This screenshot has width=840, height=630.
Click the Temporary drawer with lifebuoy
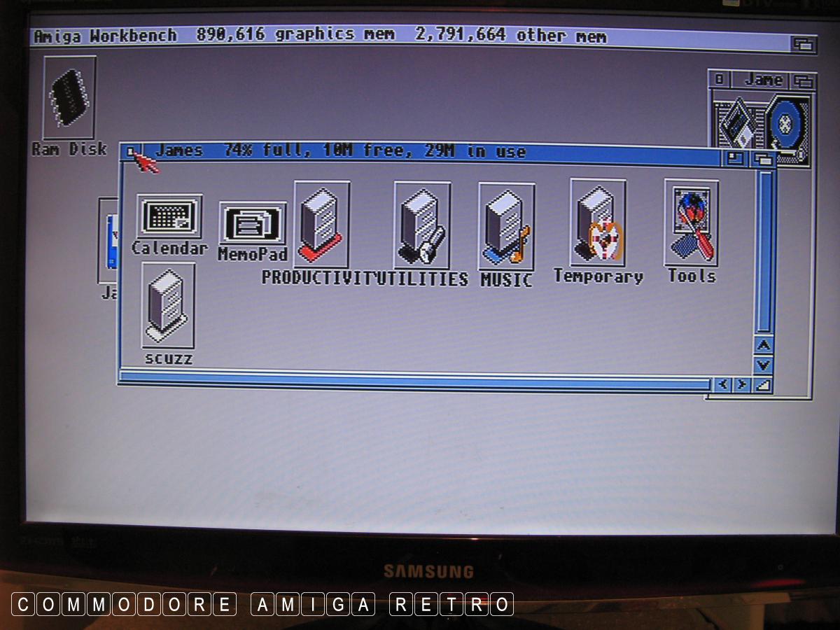point(597,223)
